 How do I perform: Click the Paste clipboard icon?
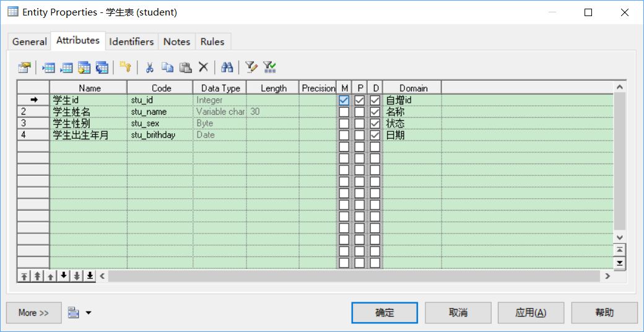pyautogui.click(x=186, y=68)
